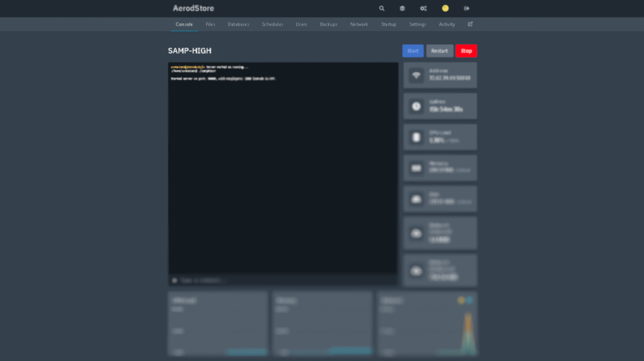Click the yellow account avatar

pos(445,9)
